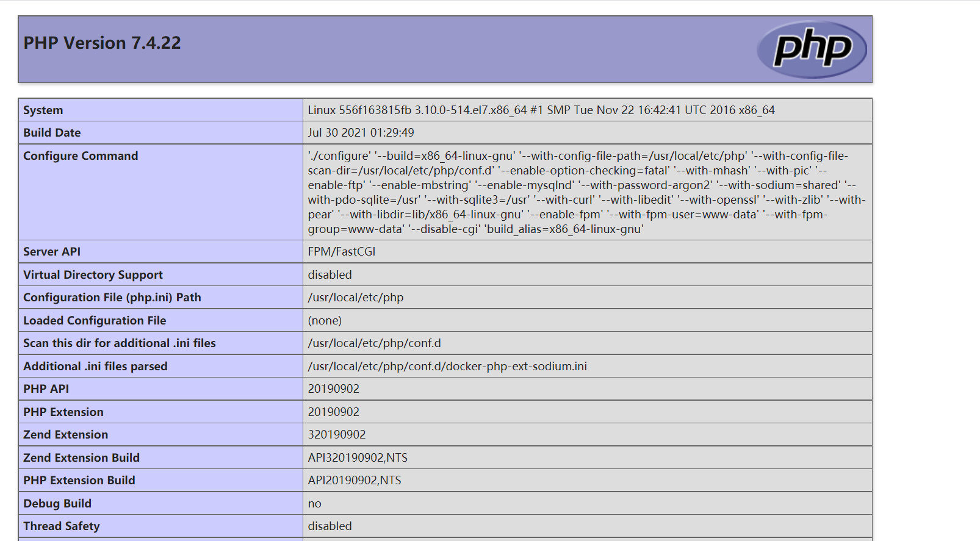This screenshot has height=541, width=980.
Task: Select the 'API320190902,NTS' value
Action: click(x=358, y=457)
